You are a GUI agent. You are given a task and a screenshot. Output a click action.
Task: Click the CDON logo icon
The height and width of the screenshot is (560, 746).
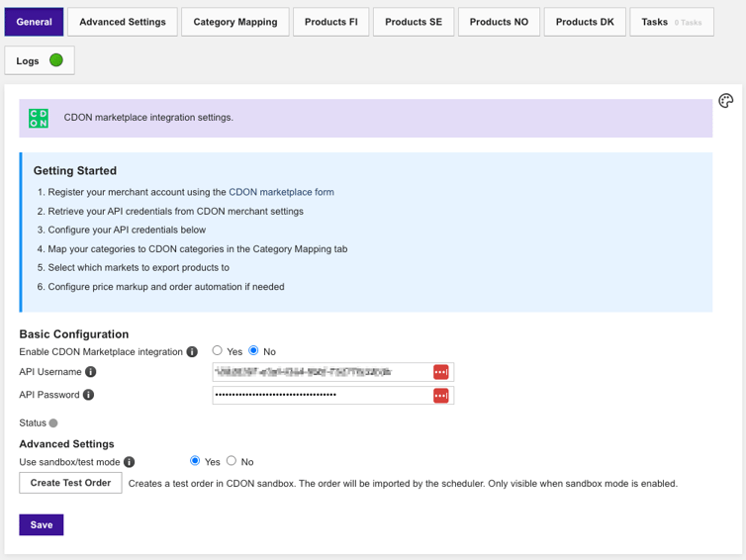(39, 118)
